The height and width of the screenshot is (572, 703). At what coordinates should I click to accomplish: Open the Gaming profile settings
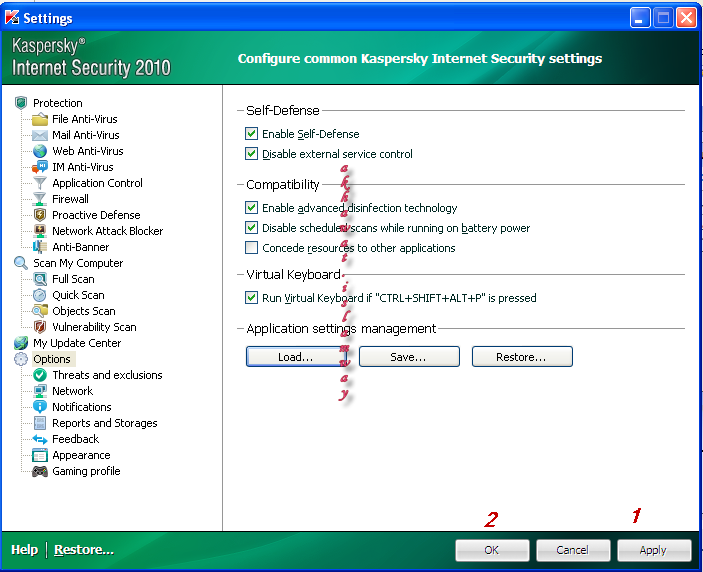click(87, 471)
